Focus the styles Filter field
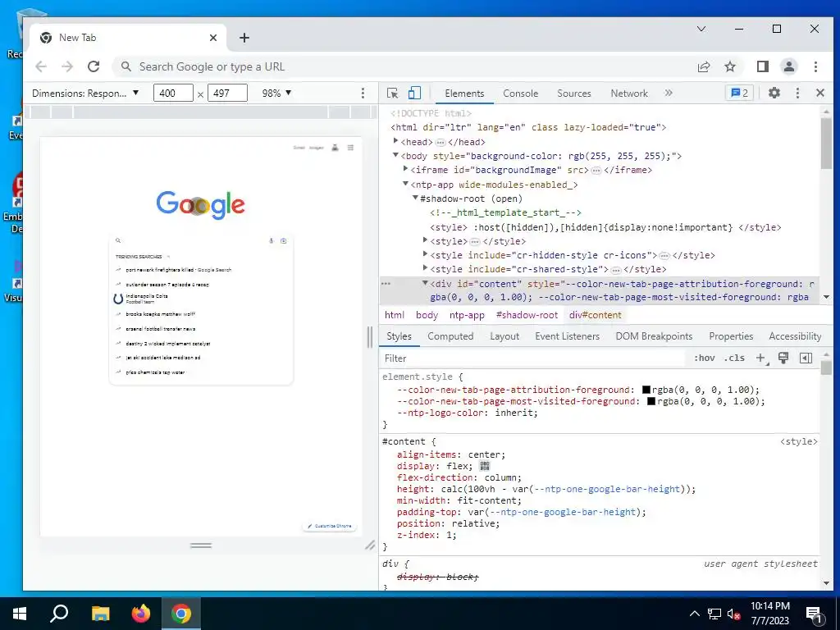The image size is (840, 630). 533,358
